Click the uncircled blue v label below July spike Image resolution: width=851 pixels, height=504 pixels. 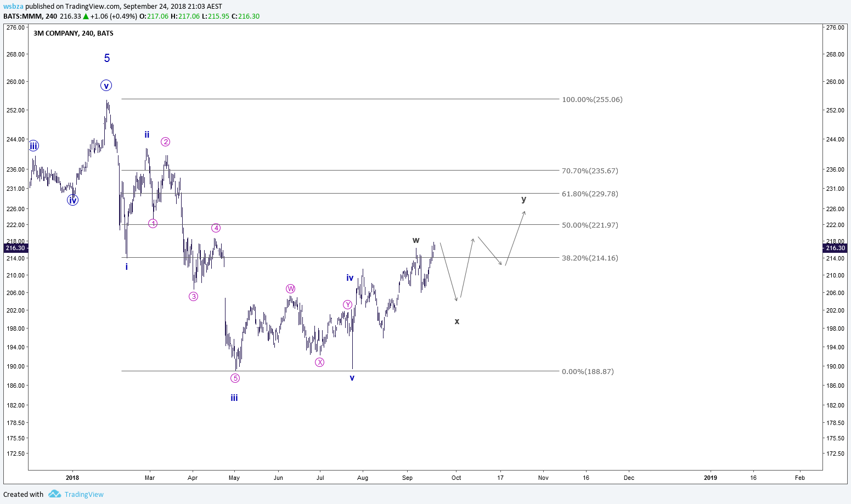pos(352,378)
